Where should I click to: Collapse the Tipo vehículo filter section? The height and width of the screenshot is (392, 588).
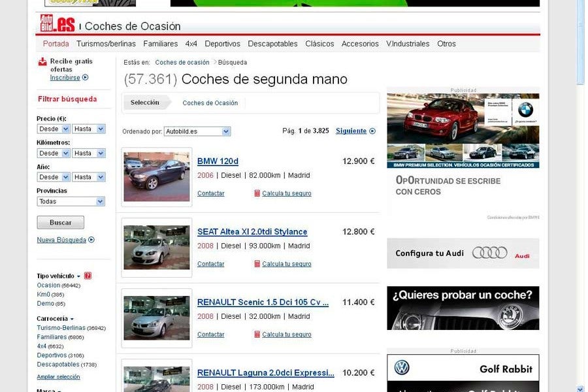tap(78, 276)
